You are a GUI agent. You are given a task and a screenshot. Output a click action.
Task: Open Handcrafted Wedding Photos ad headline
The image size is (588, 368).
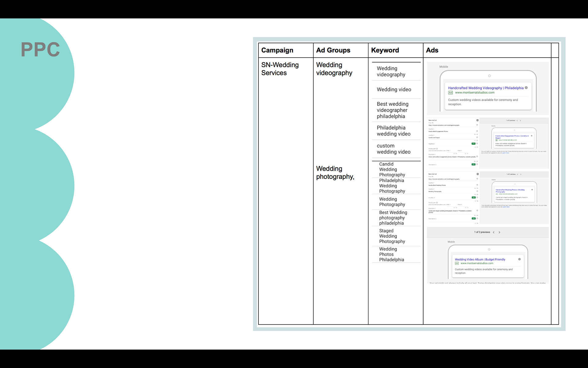coord(510,191)
